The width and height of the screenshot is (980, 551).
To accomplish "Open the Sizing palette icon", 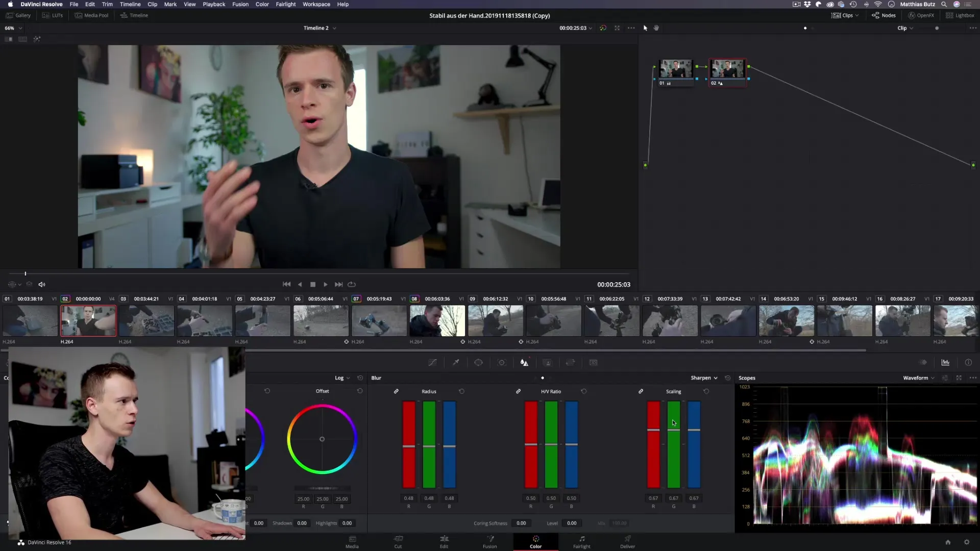I will (x=570, y=362).
